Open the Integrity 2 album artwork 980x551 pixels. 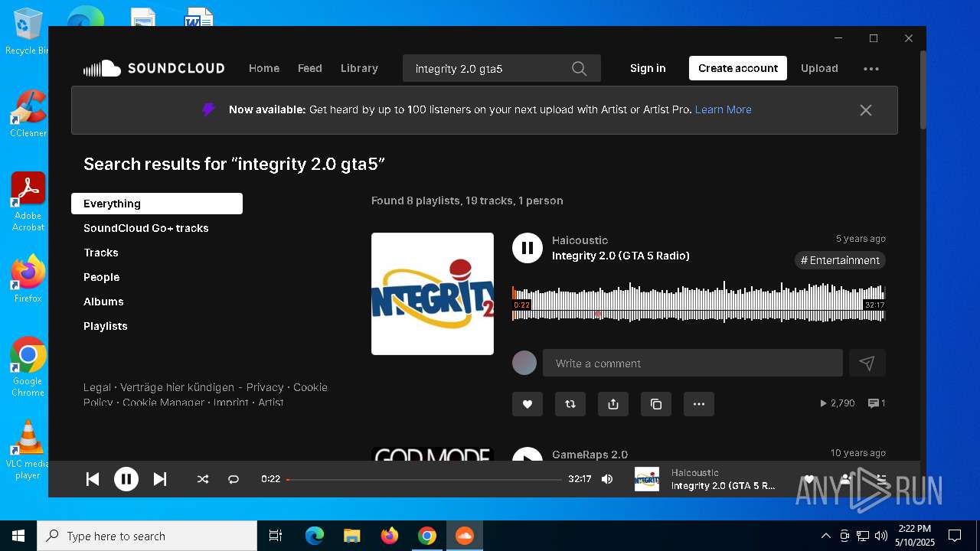[x=433, y=294]
